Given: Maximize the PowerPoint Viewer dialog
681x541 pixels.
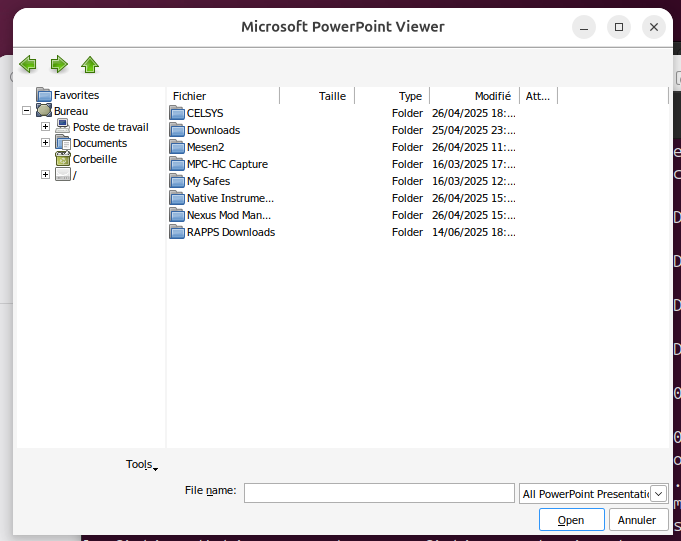Looking at the screenshot, I should pyautogui.click(x=619, y=27).
